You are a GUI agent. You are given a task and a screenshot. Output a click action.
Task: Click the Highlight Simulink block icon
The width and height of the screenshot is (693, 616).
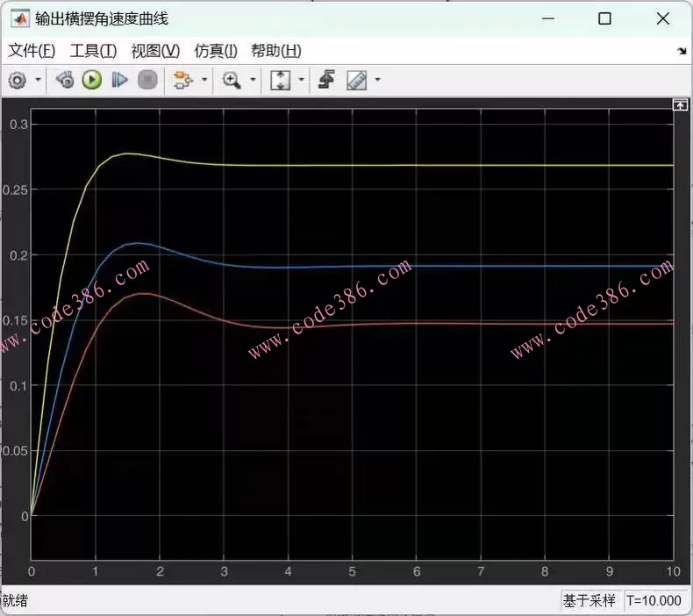pos(182,81)
